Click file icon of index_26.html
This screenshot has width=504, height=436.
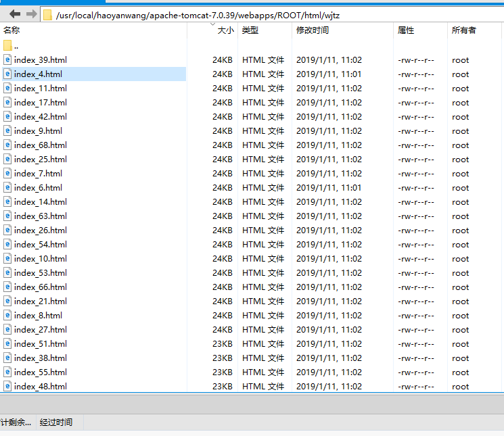pyautogui.click(x=7, y=231)
